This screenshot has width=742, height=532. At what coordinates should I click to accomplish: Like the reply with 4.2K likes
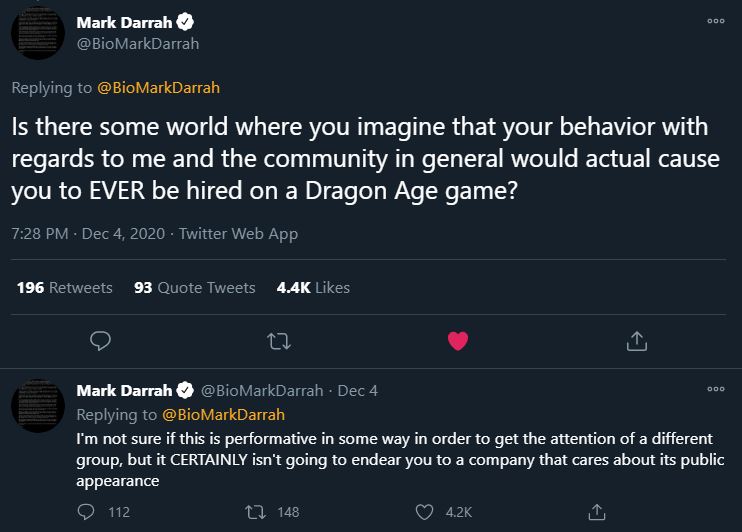click(x=426, y=511)
